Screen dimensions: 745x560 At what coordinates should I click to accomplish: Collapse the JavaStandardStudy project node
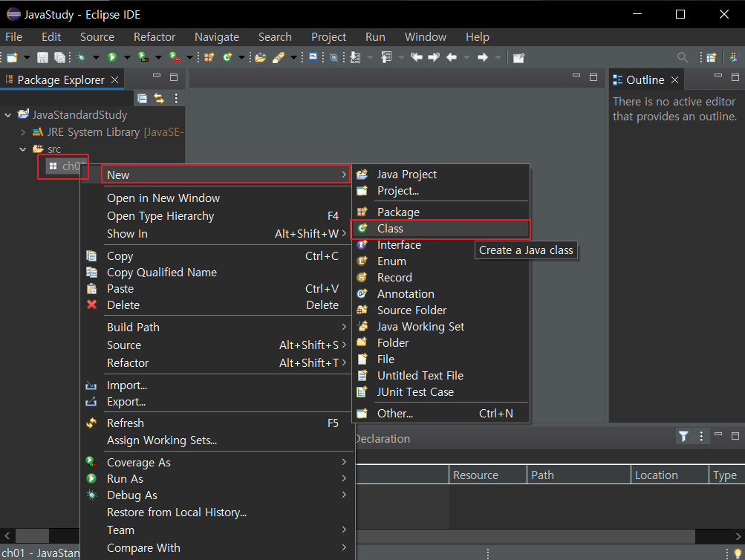[x=7, y=115]
